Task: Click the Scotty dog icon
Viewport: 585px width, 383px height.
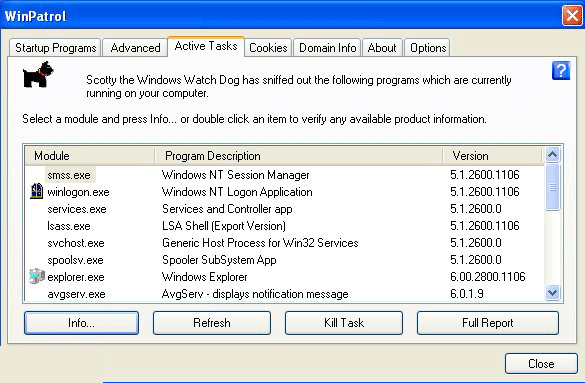Action: (x=38, y=75)
